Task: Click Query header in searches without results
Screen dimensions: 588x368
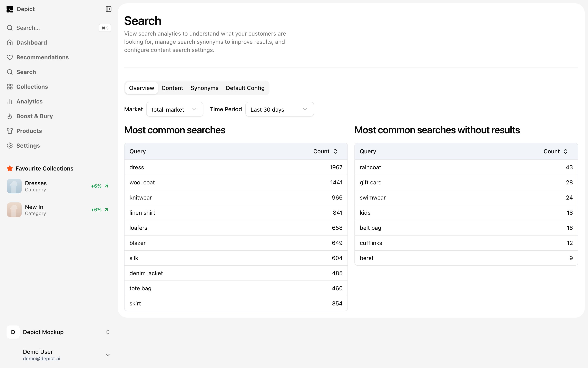Action: tap(368, 151)
